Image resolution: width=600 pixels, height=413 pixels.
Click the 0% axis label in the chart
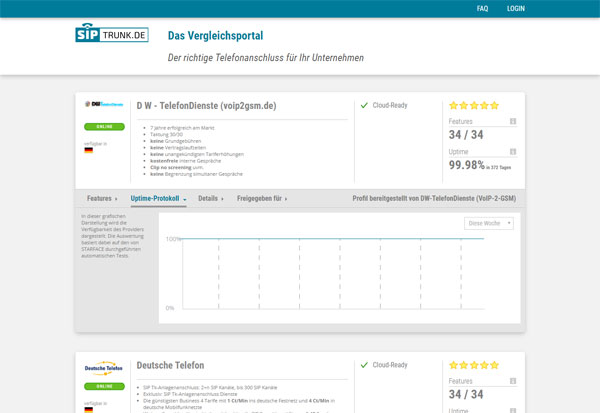[170, 308]
